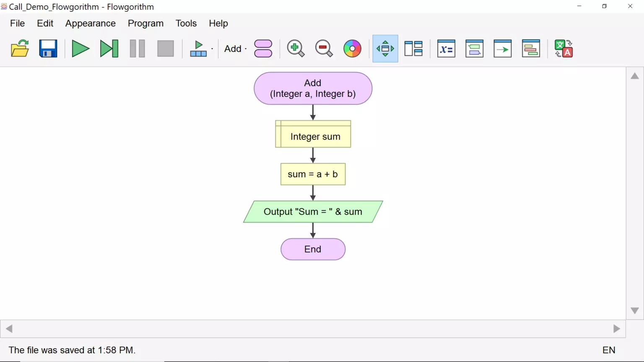Open the function manager pill-shaped icon
Image resolution: width=644 pixels, height=362 pixels.
(263, 49)
